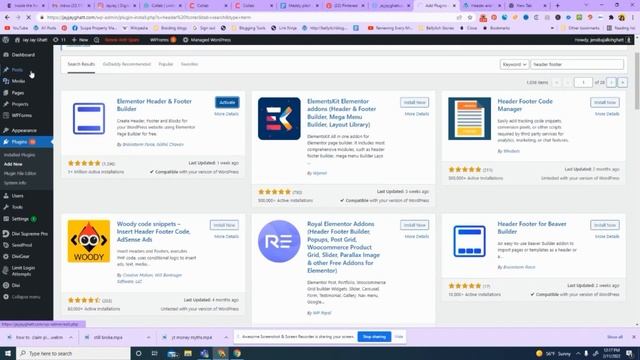Image resolution: width=640 pixels, height=360 pixels.
Task: Switch to GoDaddy Recommended tab
Action: [127, 64]
